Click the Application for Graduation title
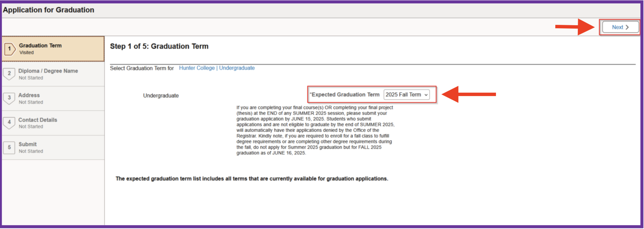 tap(48, 10)
